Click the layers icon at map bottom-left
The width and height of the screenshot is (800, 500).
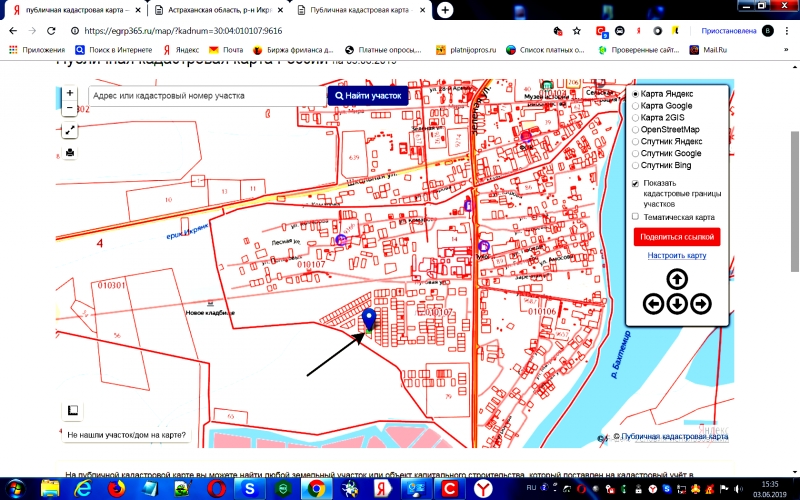click(72, 410)
